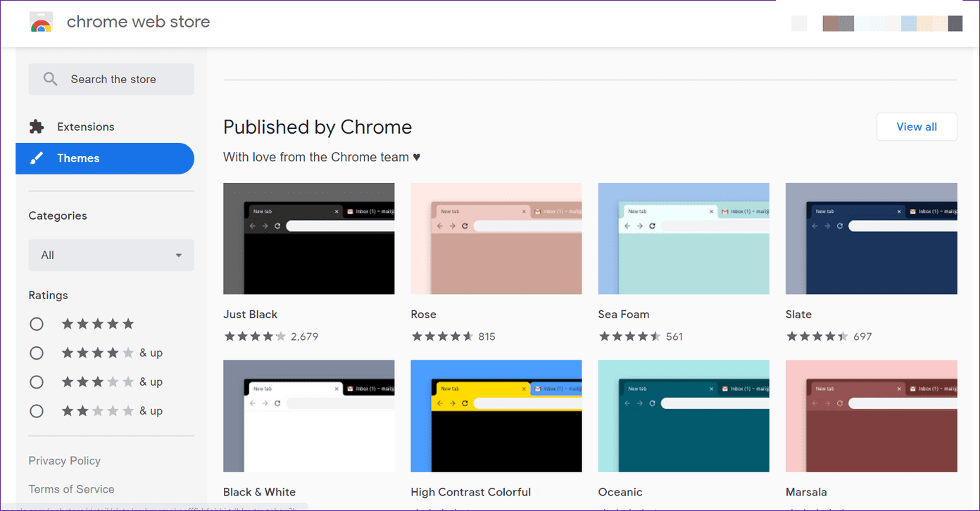Open the Categories dropdown showing All
Screen dimensions: 980x511
(111, 255)
